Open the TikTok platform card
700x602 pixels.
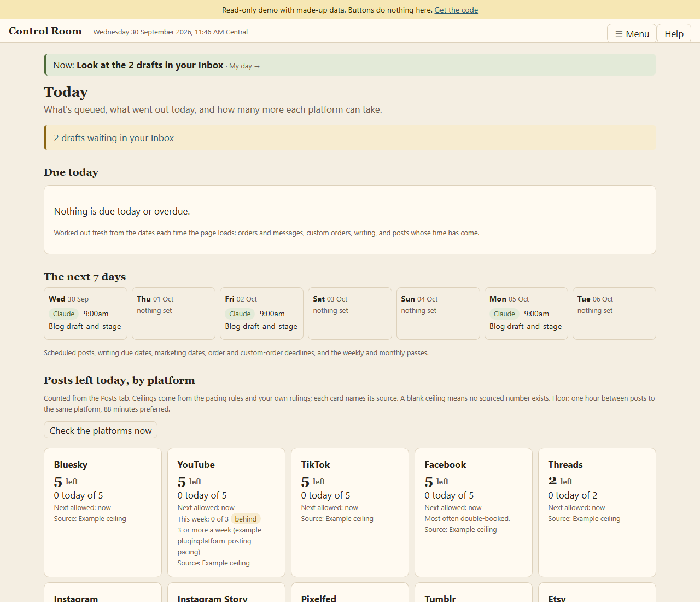pyautogui.click(x=350, y=512)
